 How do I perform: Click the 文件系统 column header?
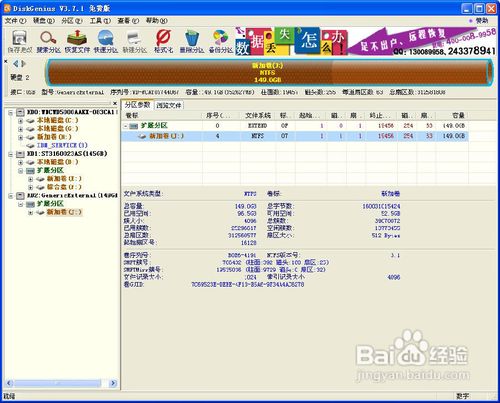coord(258,116)
